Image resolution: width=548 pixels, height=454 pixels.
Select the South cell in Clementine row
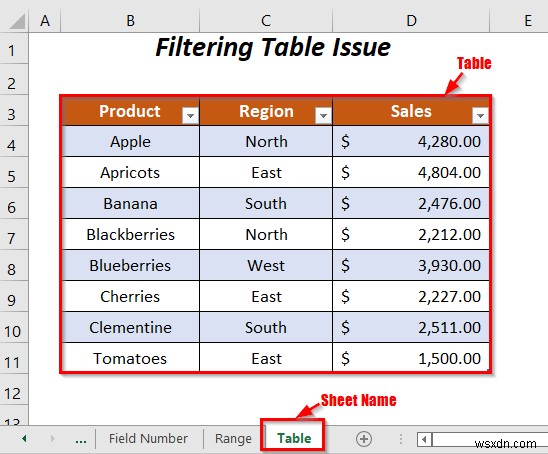[266, 327]
